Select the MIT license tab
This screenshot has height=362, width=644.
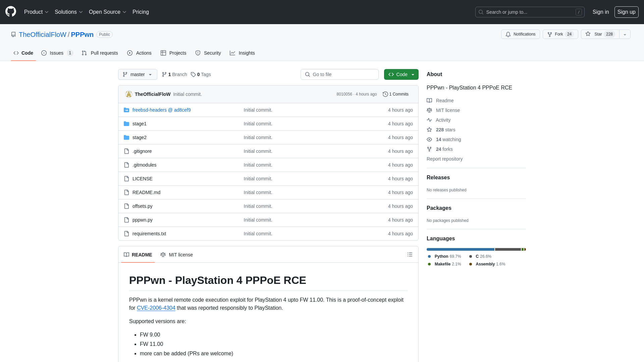coord(176,254)
